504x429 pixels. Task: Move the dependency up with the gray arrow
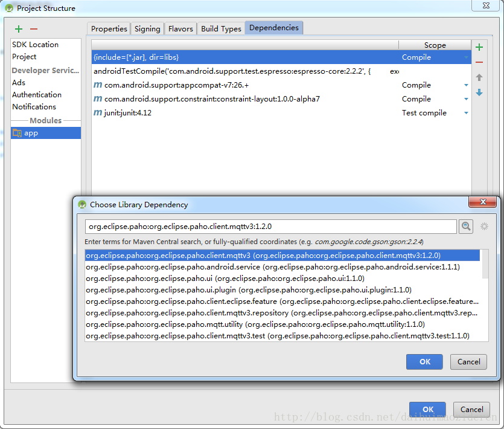[x=479, y=77]
